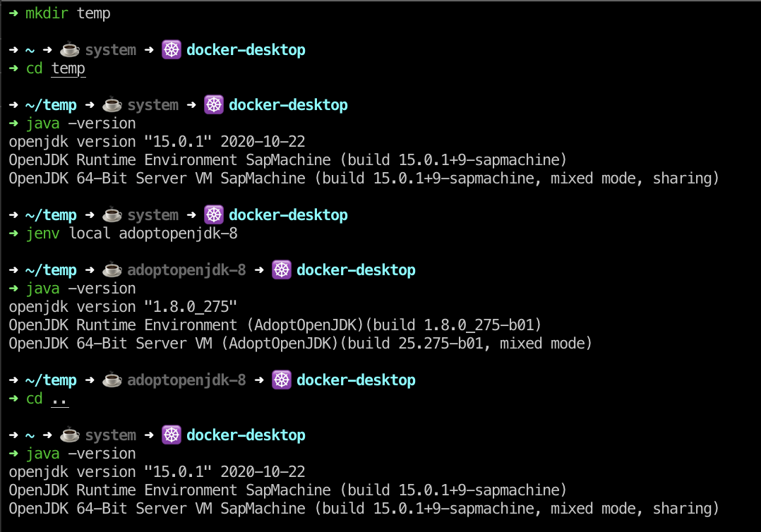Viewport: 761px width, 532px height.
Task: Click coffee cup icon in prompt following 'jenv local' command
Action: pyautogui.click(x=112, y=270)
